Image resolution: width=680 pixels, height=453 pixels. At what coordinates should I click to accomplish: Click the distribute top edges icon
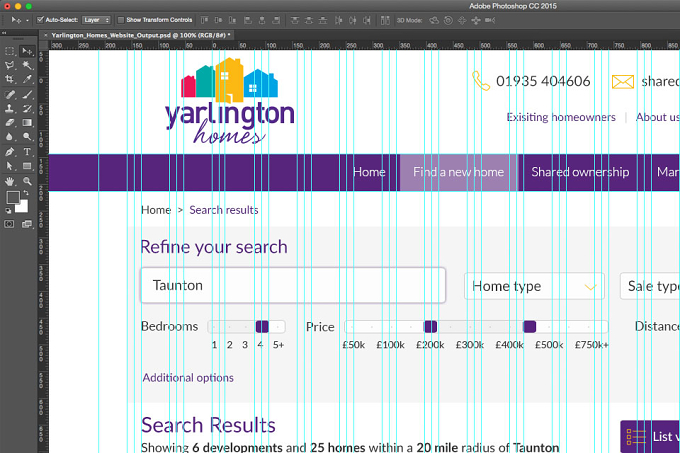pos(295,20)
